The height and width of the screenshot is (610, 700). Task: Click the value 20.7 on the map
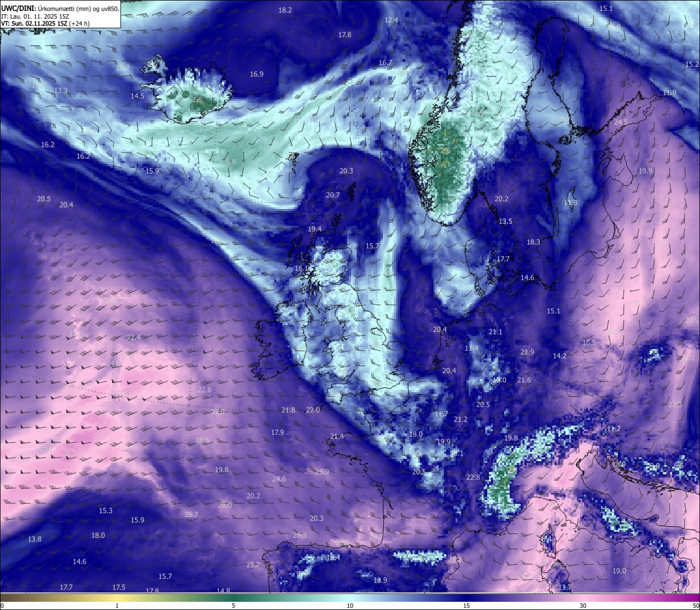(332, 195)
